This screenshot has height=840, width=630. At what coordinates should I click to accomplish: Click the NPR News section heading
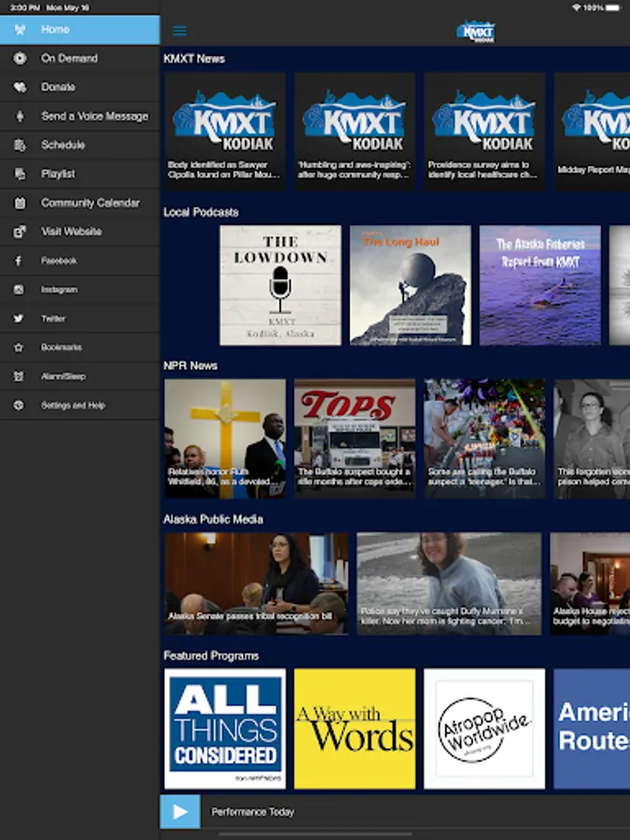pyautogui.click(x=190, y=366)
